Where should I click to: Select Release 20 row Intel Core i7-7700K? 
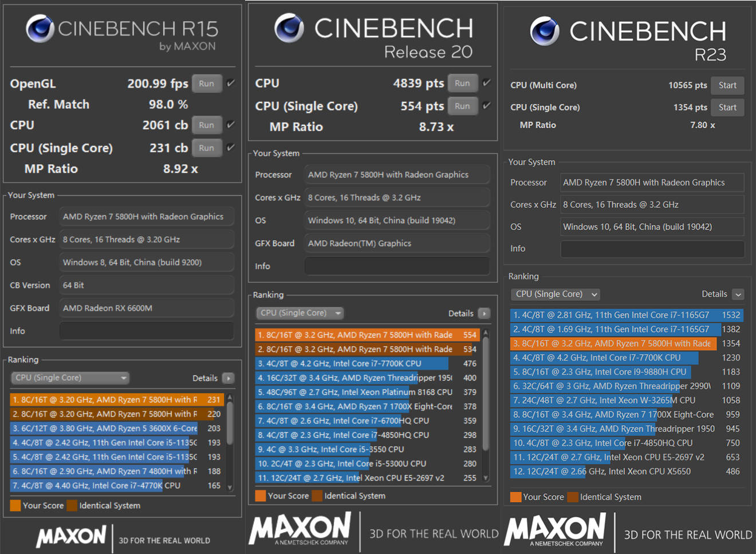point(368,363)
